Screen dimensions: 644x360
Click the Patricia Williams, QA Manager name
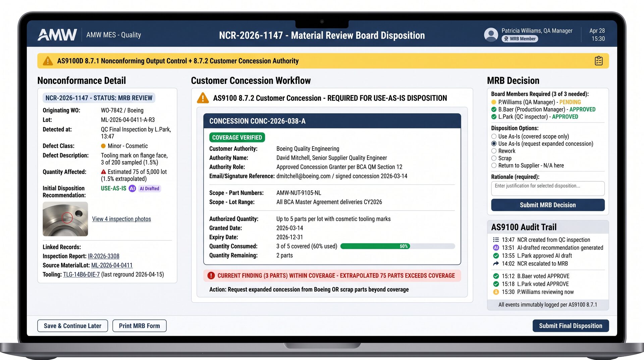537,31
